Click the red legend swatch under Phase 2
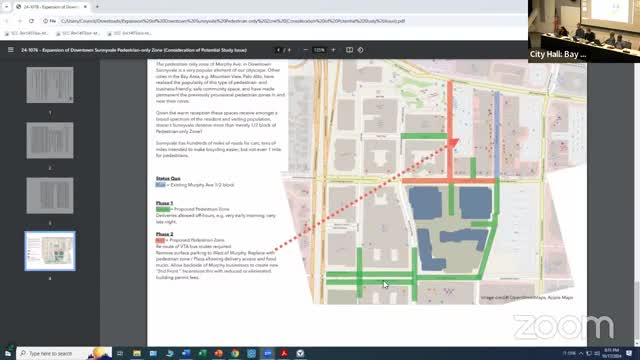 tap(160, 240)
